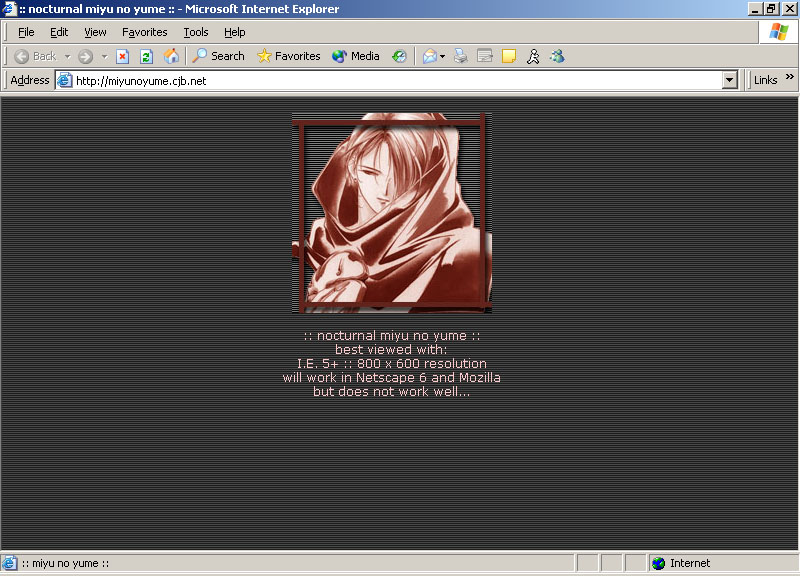Refresh the page with the Refresh icon
This screenshot has height=576, width=800.
[146, 57]
